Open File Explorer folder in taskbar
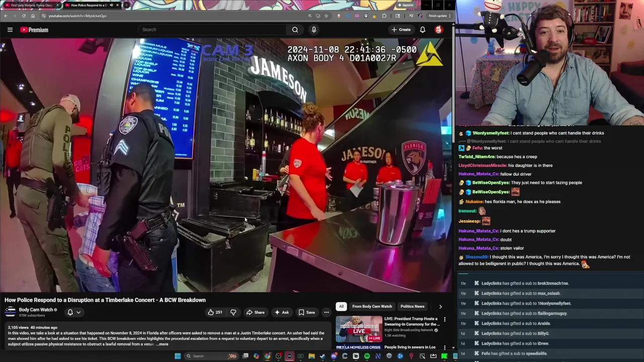 click(311, 356)
